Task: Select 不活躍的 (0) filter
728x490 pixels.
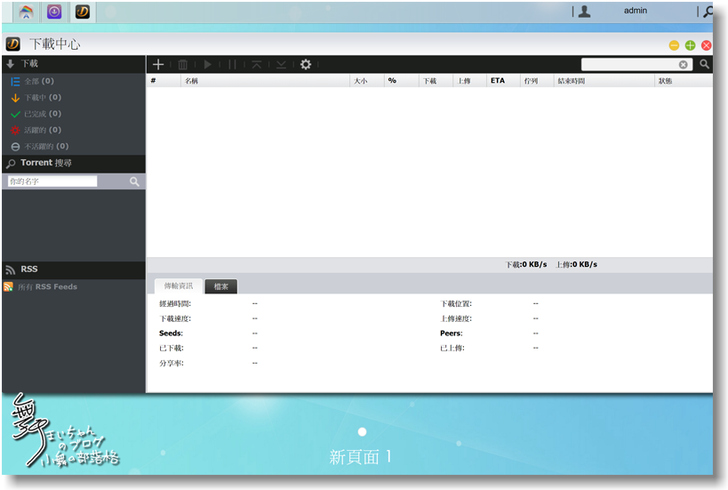Action: (x=46, y=146)
